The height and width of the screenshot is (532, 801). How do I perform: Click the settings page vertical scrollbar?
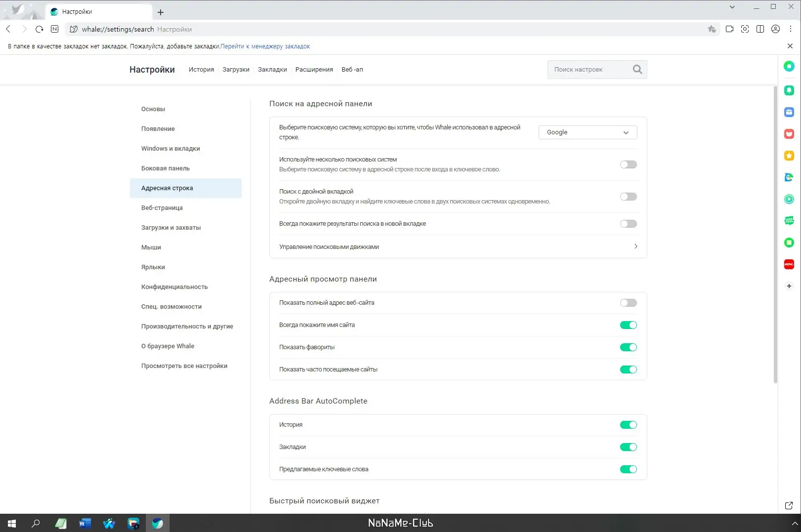coord(775,234)
